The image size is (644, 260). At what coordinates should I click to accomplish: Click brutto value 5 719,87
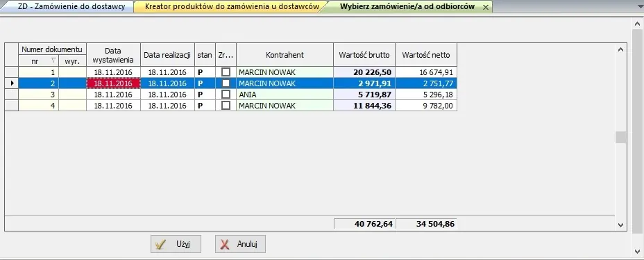point(364,95)
